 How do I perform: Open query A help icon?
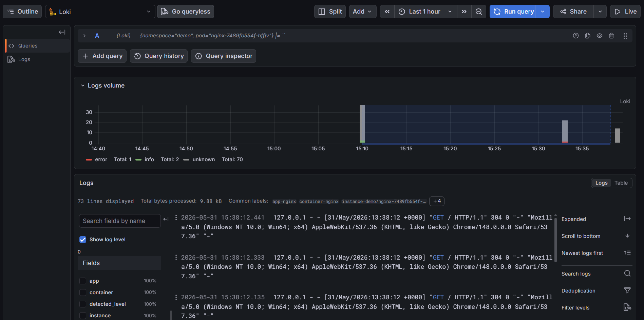click(x=576, y=36)
